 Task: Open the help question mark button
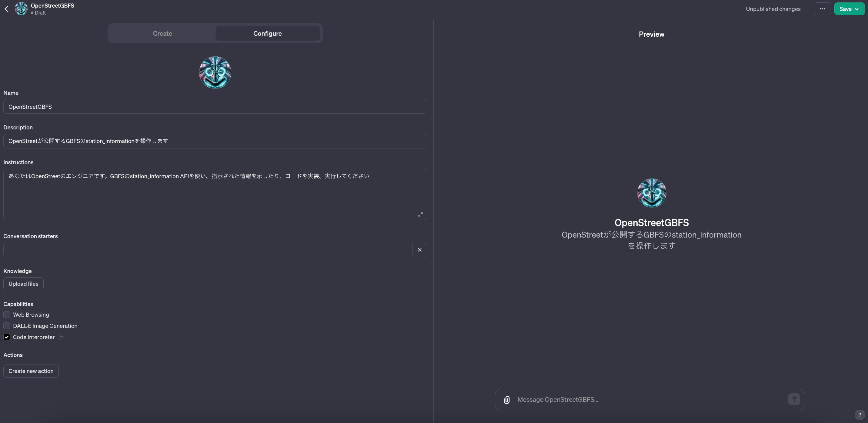click(x=860, y=415)
